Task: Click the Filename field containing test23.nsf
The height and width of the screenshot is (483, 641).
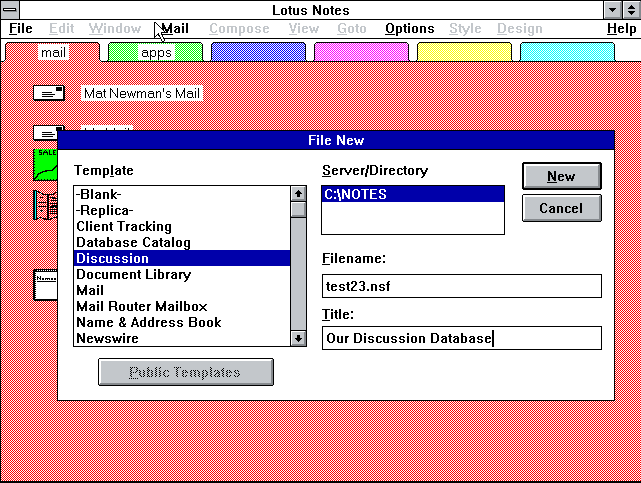Action: [461, 286]
